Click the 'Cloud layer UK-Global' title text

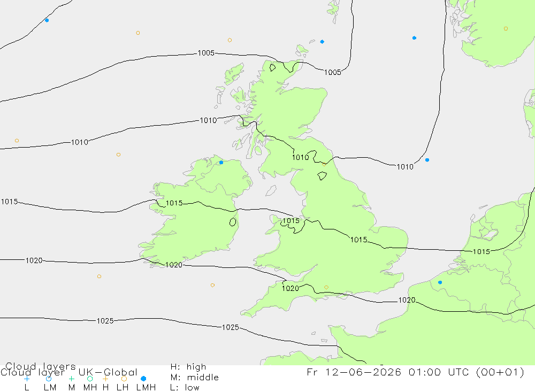click(69, 372)
